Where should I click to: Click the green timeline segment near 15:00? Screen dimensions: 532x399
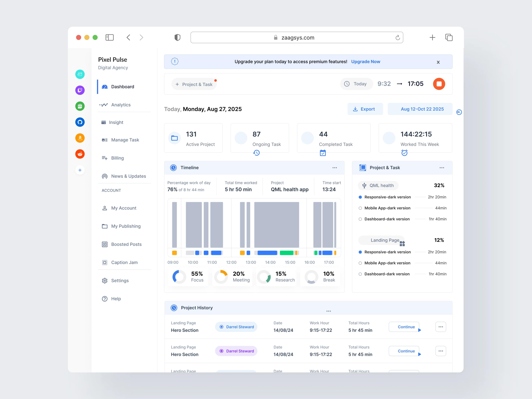point(287,253)
